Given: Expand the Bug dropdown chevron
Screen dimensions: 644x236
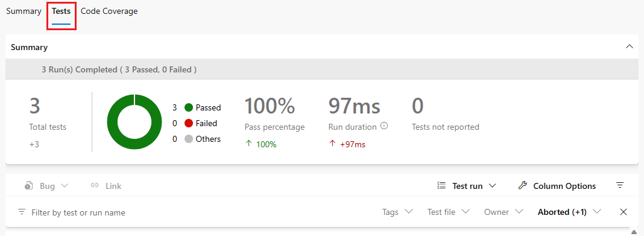Looking at the screenshot, I should (x=65, y=186).
